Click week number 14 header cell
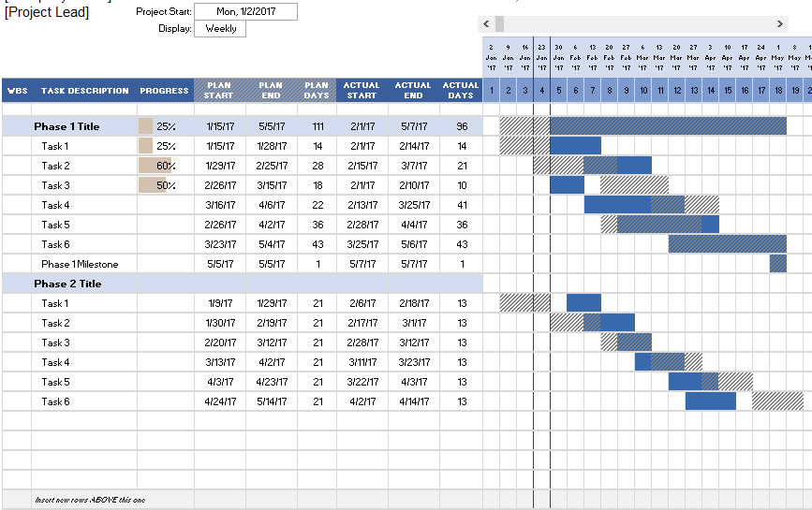Viewport: 812px width, 510px height. tap(711, 91)
